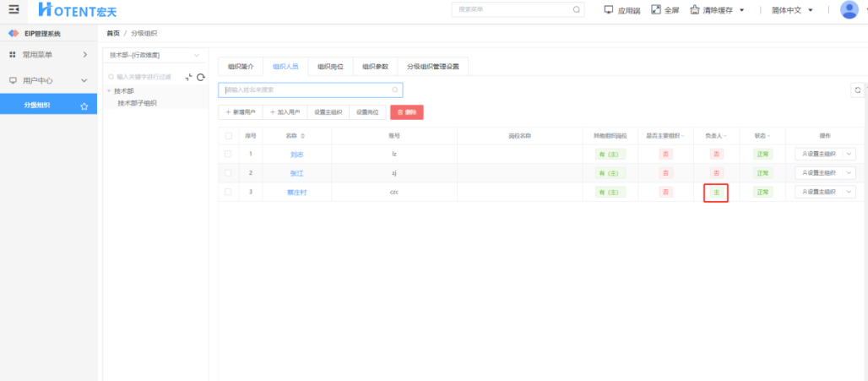
Task: Open the user avatar icon
Action: point(849,9)
